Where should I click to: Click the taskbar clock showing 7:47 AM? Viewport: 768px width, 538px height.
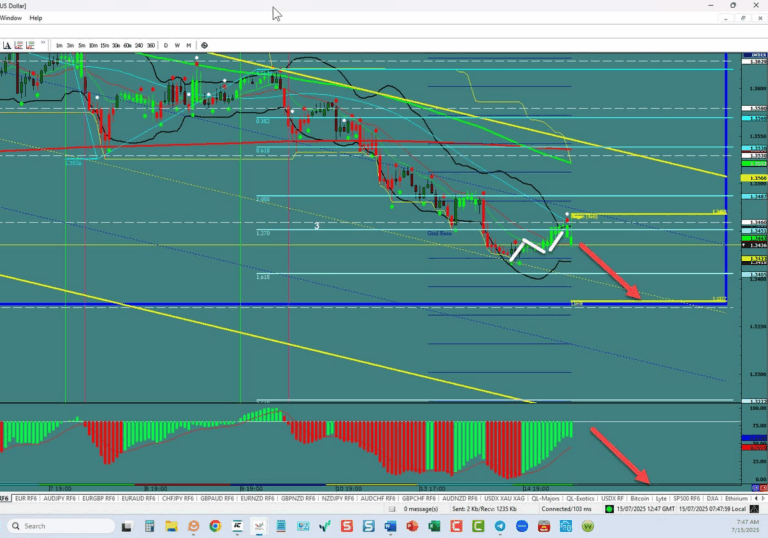[x=747, y=526]
